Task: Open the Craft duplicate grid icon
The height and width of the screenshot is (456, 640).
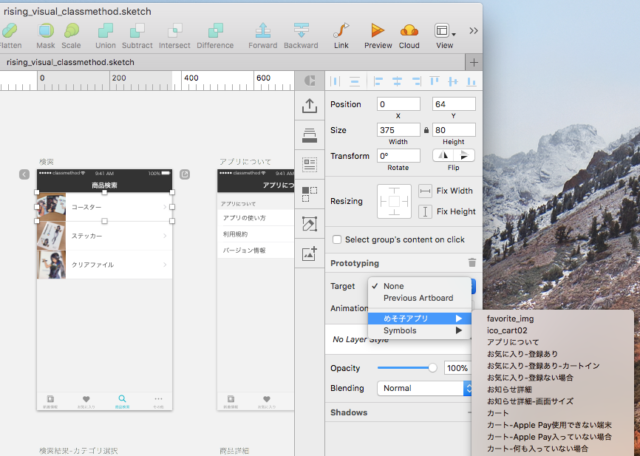Action: [310, 194]
